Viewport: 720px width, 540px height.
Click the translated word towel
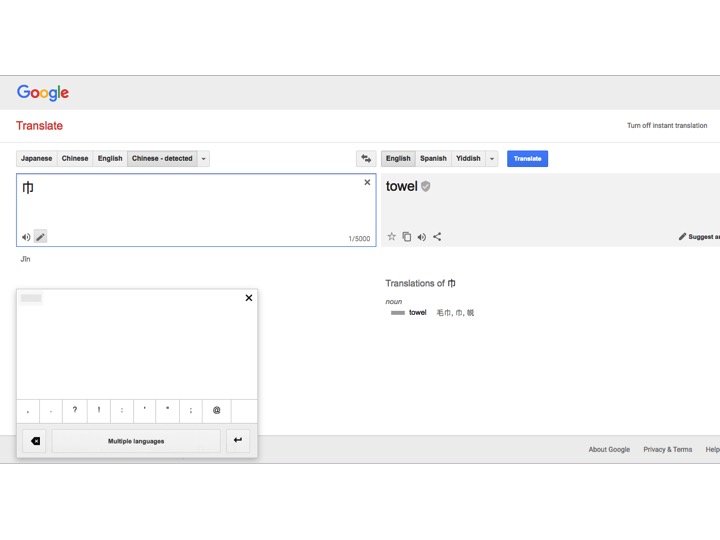pos(401,186)
